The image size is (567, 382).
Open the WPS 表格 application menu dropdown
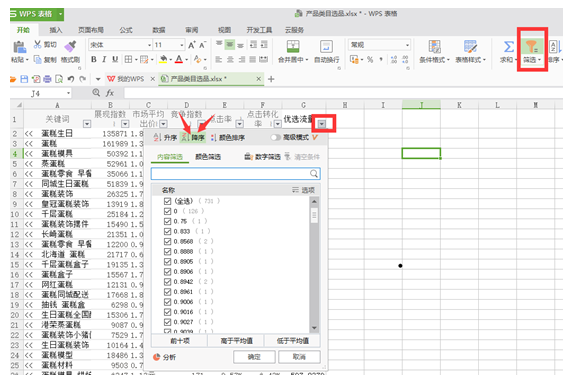60,14
